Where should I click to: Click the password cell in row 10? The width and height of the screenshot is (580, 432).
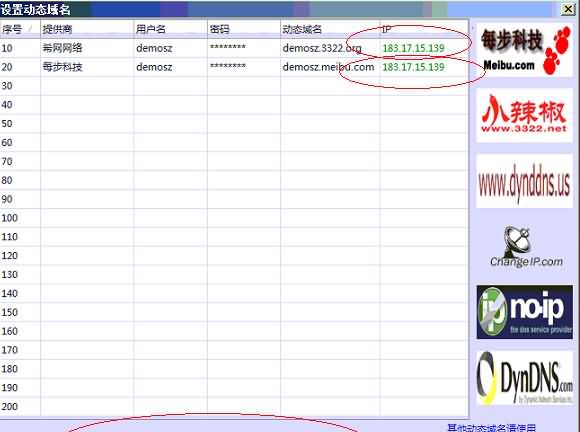pos(244,48)
